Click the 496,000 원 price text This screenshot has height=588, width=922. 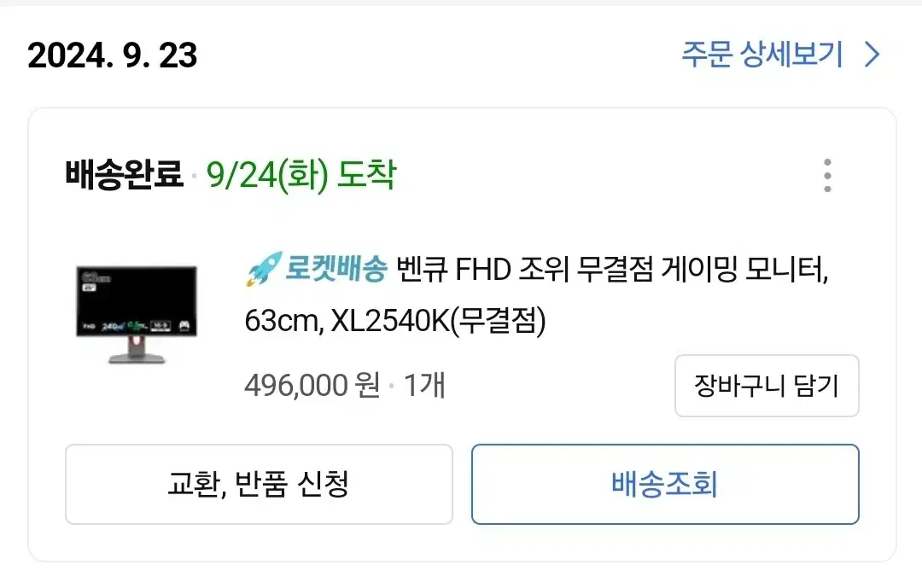pyautogui.click(x=312, y=386)
